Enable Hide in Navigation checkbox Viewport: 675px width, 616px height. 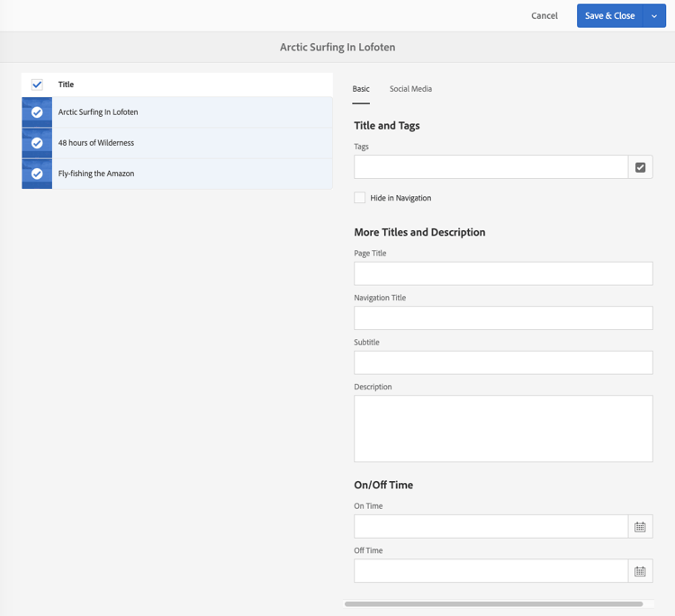(360, 198)
